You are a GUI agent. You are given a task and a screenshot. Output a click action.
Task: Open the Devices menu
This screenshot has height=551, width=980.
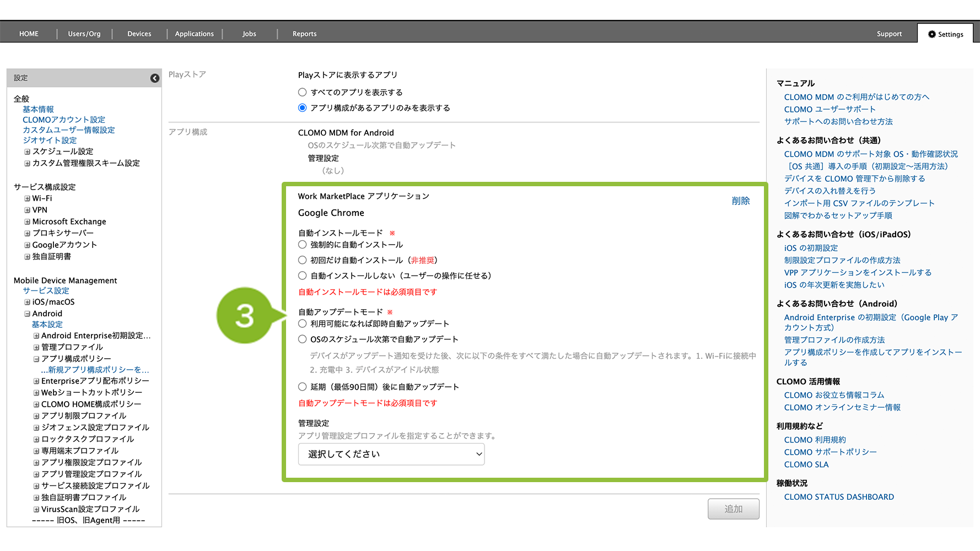click(x=139, y=34)
